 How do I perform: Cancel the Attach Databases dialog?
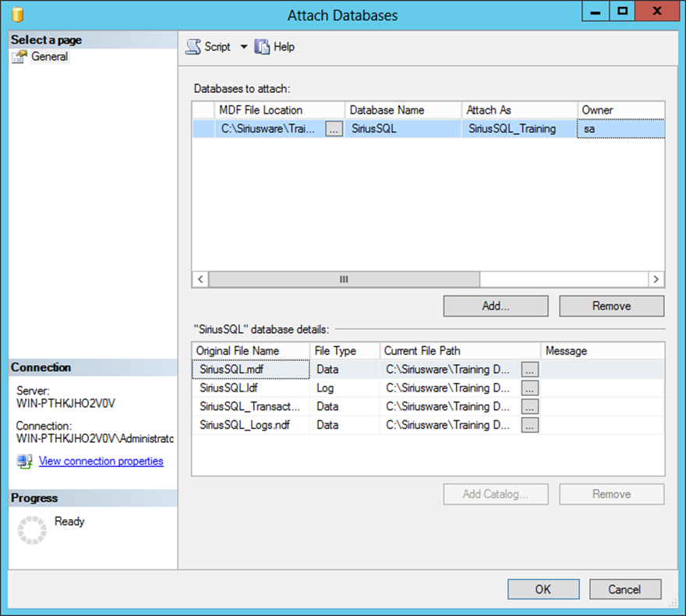coord(624,589)
